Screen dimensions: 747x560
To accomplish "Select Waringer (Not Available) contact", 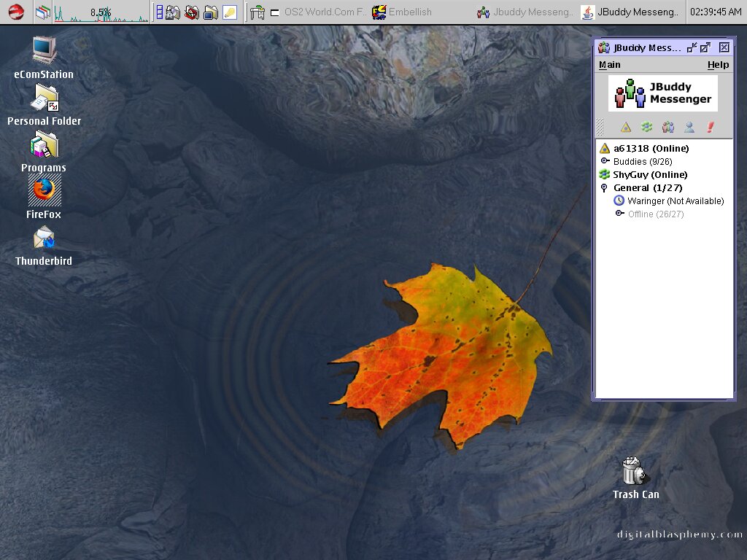I will [x=675, y=201].
